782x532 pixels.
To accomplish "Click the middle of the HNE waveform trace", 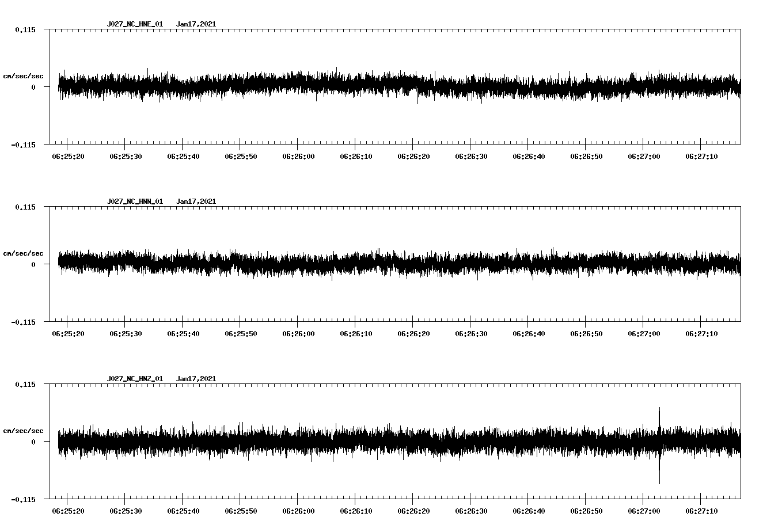I will click(x=397, y=85).
